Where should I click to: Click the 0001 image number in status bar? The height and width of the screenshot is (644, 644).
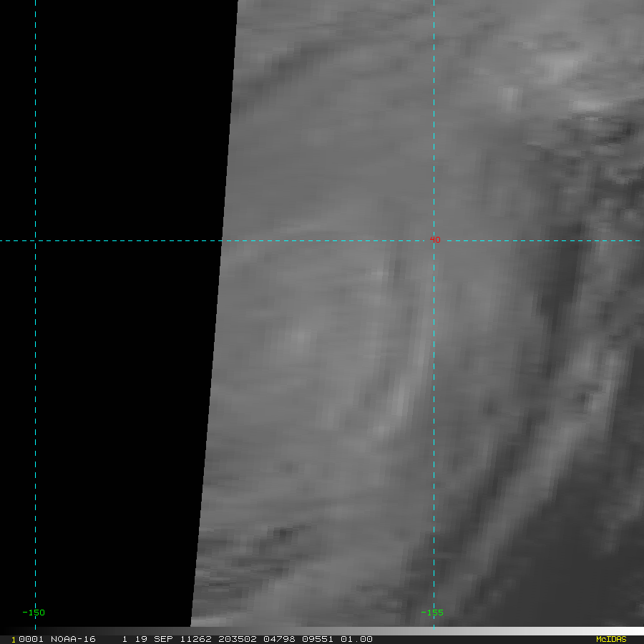pos(31,639)
